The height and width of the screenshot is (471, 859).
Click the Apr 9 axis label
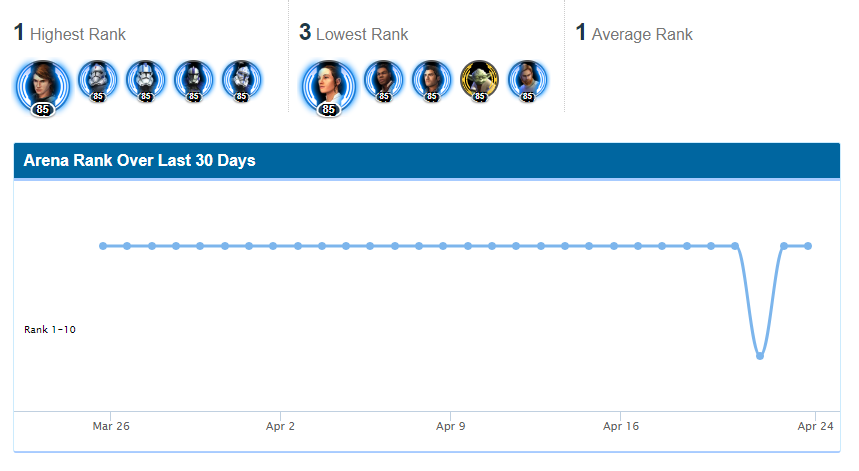pos(450,426)
